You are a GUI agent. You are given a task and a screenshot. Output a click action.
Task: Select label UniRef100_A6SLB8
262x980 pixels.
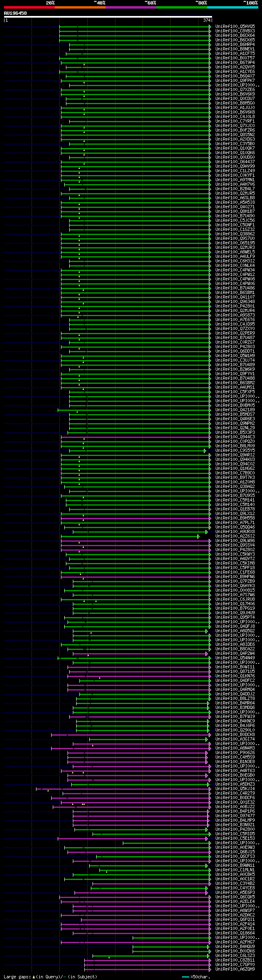(x=235, y=198)
